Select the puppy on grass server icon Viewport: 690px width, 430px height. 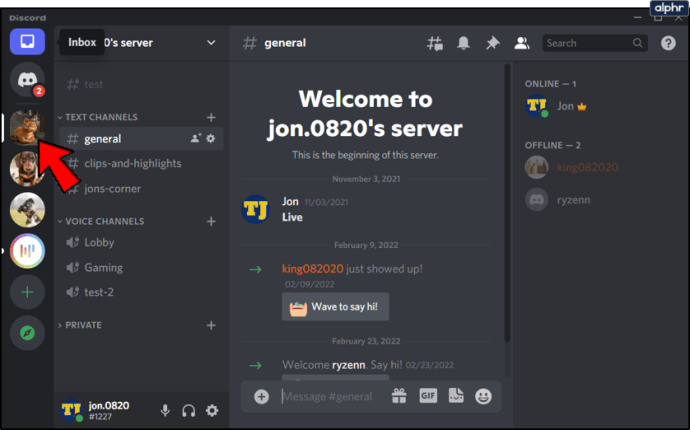pyautogui.click(x=27, y=209)
